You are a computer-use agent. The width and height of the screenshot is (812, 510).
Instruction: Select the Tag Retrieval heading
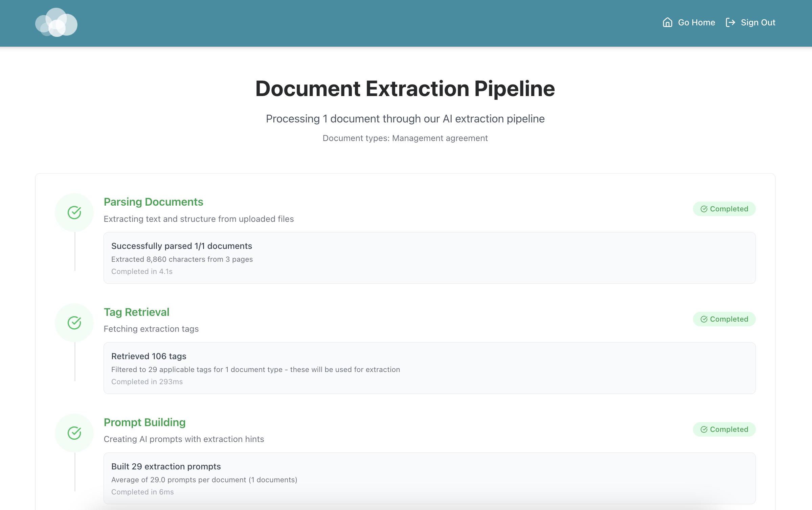[136, 312]
